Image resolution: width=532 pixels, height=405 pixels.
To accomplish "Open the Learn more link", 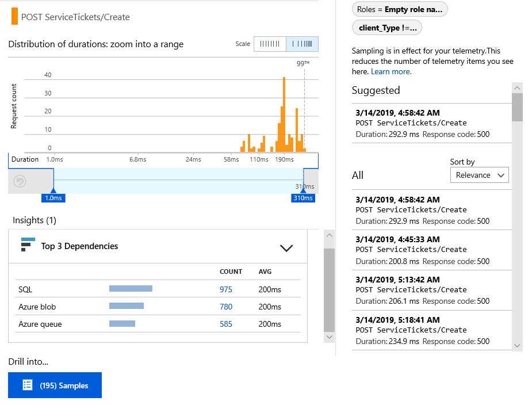I will 391,72.
